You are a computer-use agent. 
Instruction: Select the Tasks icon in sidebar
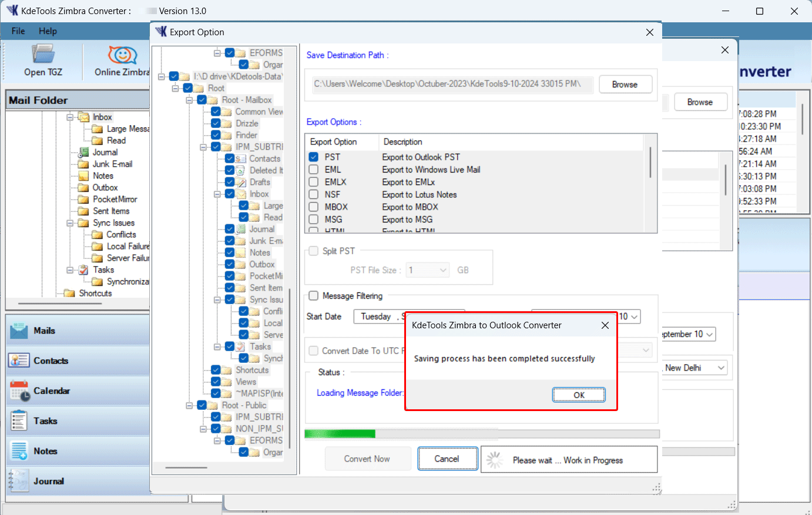point(20,420)
